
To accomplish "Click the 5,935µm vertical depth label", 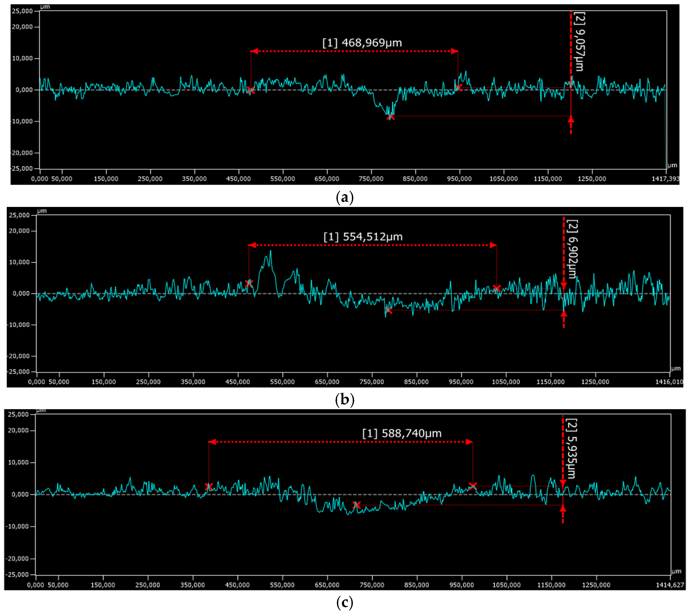I will [572, 449].
